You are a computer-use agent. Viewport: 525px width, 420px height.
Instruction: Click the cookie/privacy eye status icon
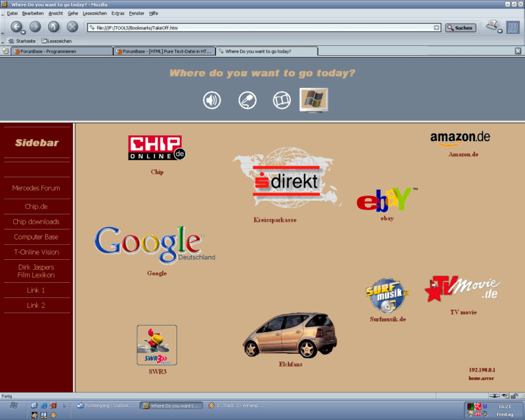[x=505, y=396]
